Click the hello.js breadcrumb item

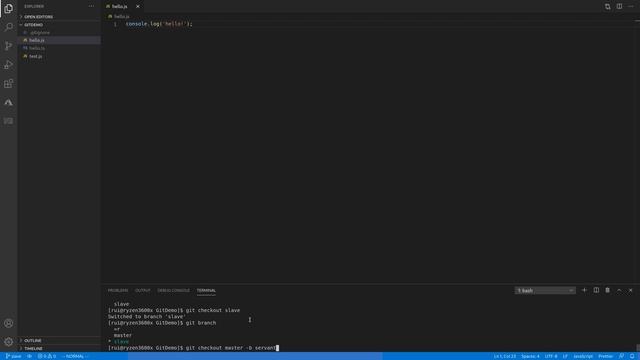(121, 16)
